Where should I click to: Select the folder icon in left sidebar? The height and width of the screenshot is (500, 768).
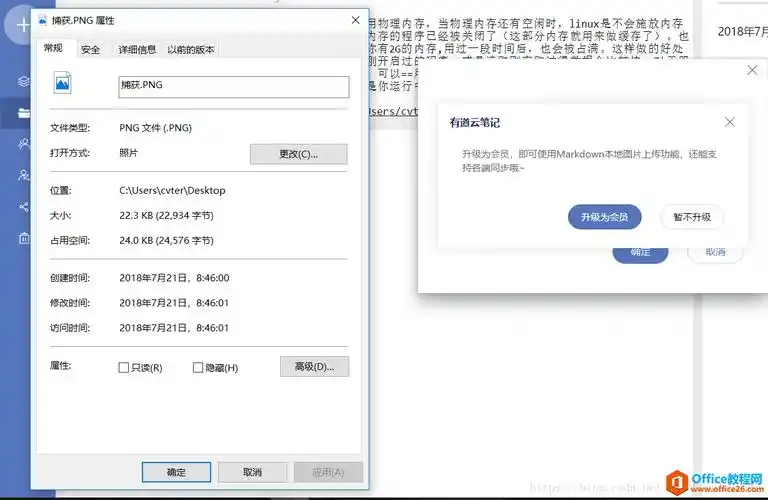tap(23, 113)
